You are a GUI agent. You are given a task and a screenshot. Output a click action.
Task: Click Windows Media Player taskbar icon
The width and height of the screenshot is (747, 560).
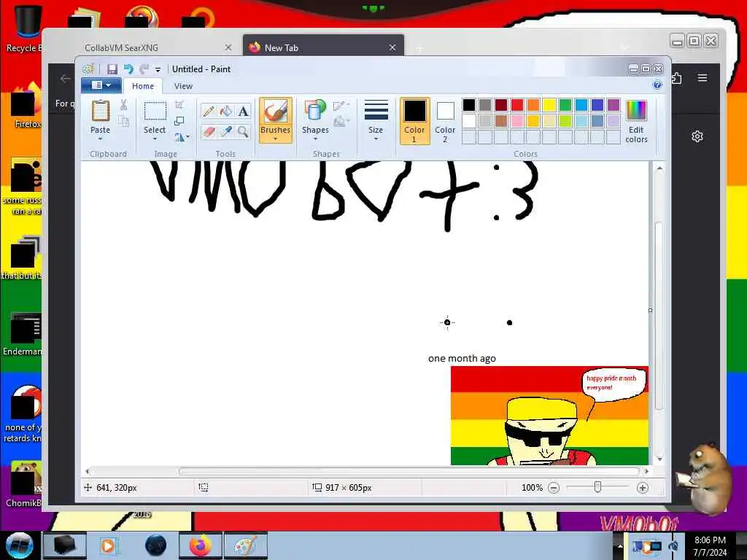109,545
